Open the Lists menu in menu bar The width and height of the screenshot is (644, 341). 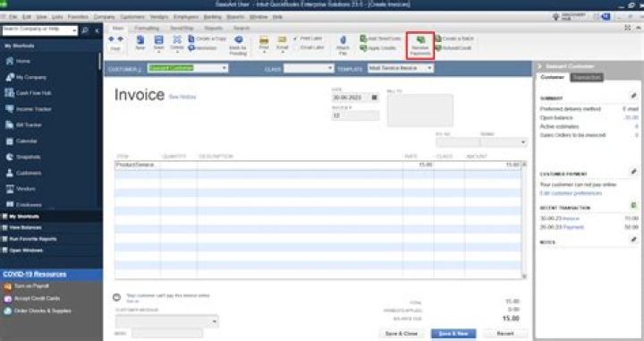coord(57,17)
